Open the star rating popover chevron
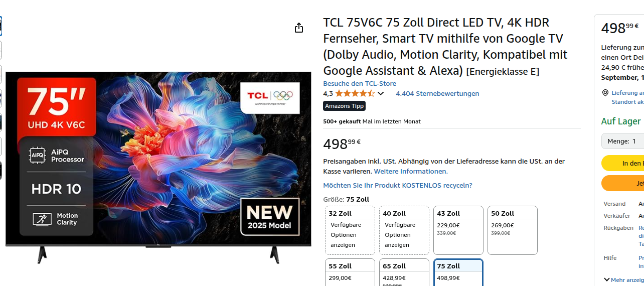The image size is (644, 286). click(381, 93)
